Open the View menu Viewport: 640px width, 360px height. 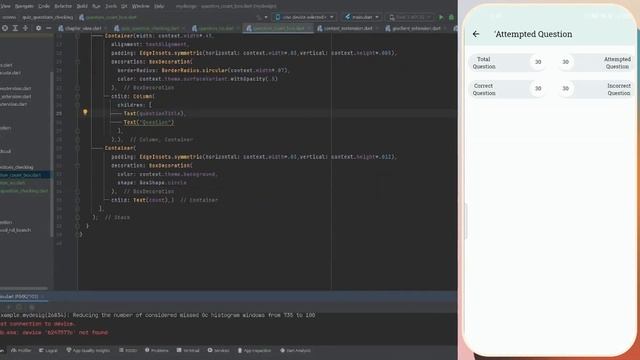pyautogui.click(x=5, y=6)
